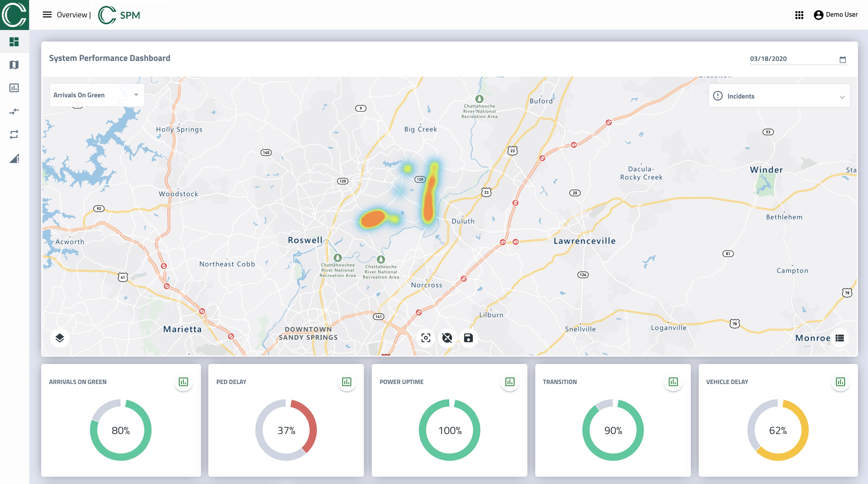The height and width of the screenshot is (484, 868).
Task: Open the chart for Vehicle Delay card
Action: pos(840,382)
